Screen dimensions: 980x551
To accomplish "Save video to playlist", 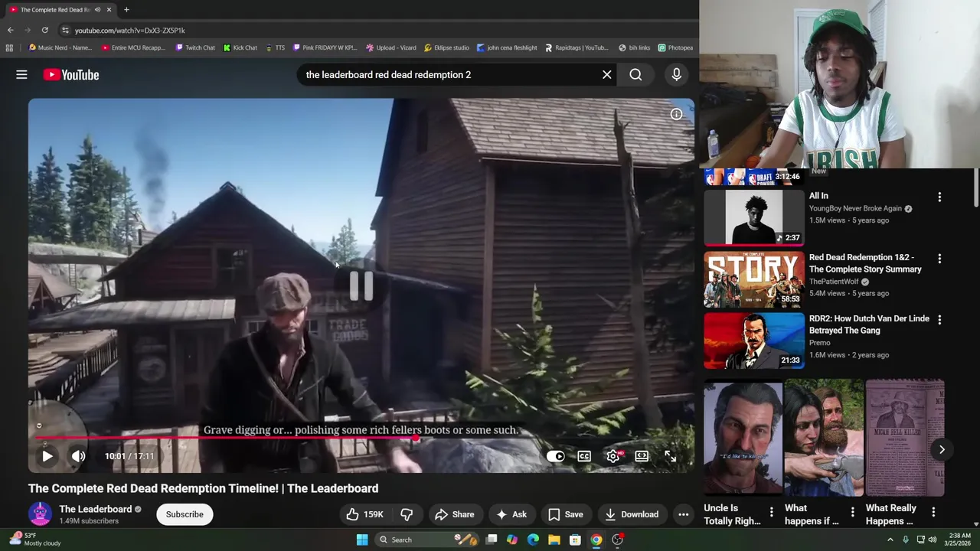I will [x=565, y=514].
